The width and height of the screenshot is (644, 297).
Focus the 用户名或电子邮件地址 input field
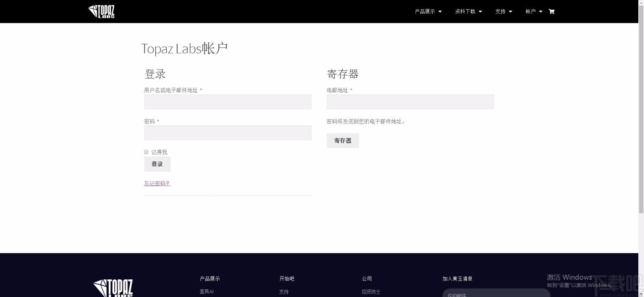pos(228,102)
